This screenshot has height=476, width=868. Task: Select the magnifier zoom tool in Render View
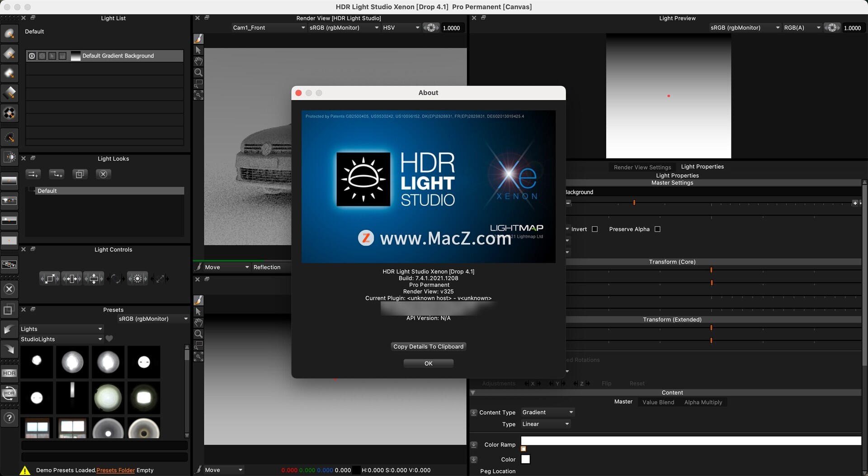coord(198,72)
